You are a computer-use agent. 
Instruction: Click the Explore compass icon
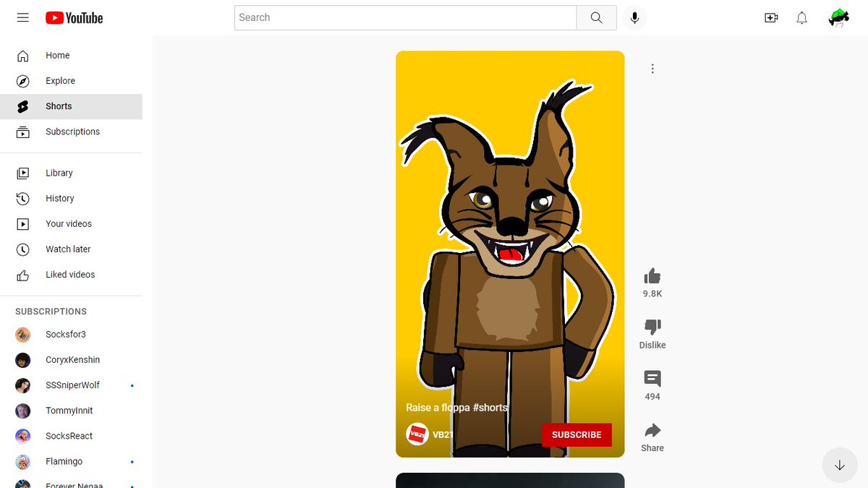(x=23, y=81)
